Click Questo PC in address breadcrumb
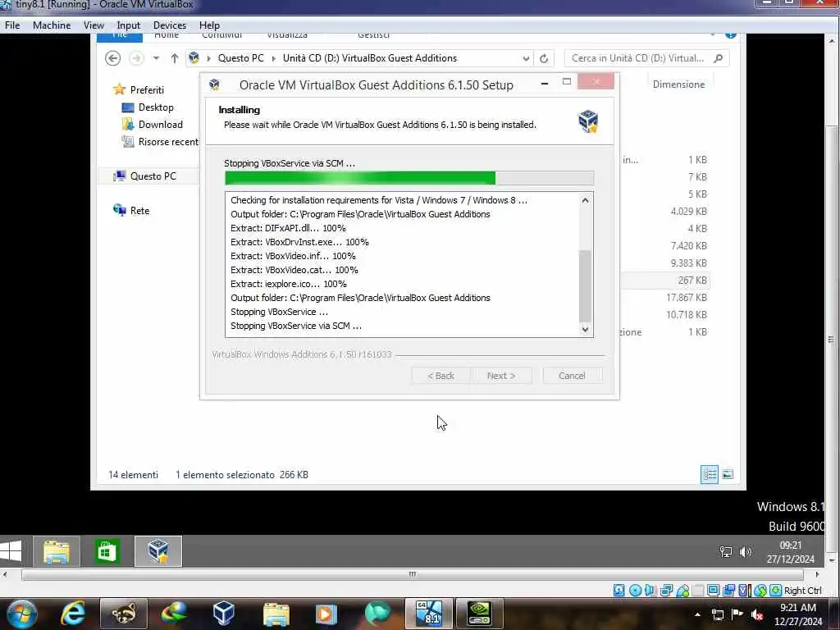Viewport: 840px width, 630px height. [240, 58]
